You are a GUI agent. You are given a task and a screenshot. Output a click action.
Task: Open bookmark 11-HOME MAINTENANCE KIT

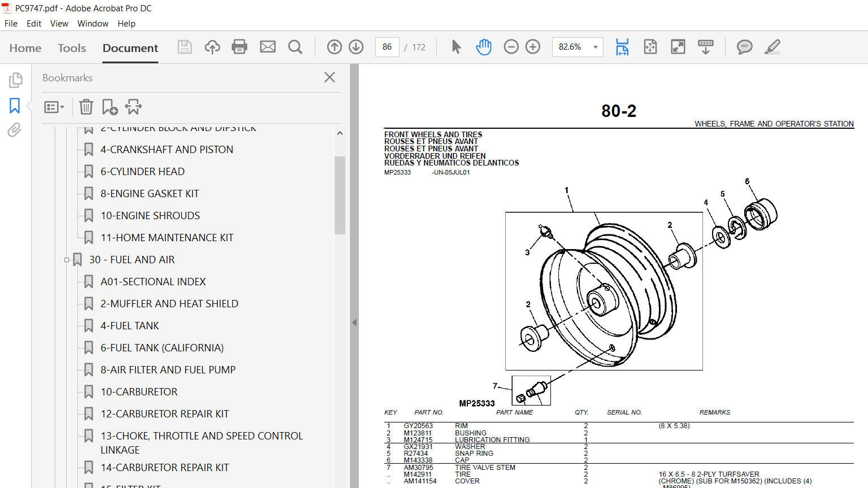167,238
